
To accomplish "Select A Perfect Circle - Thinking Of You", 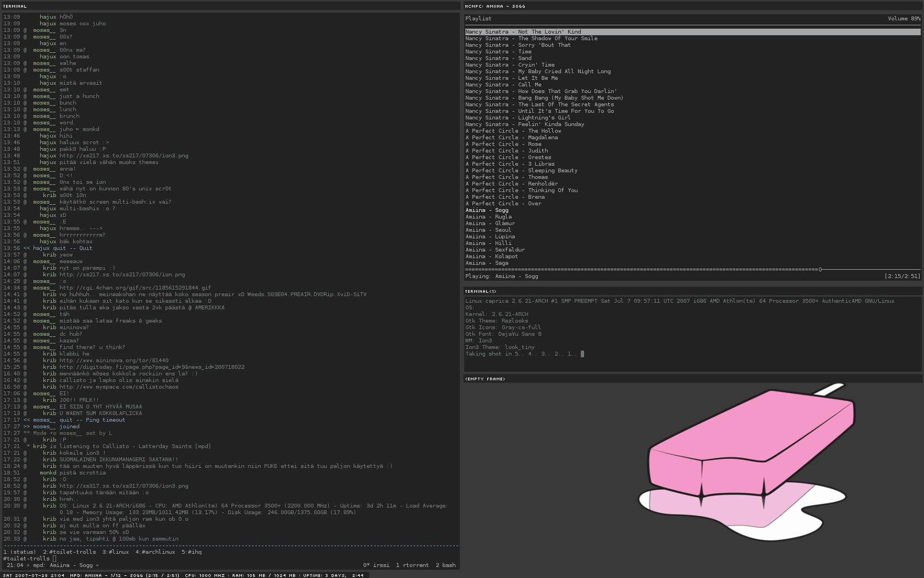I will click(521, 190).
